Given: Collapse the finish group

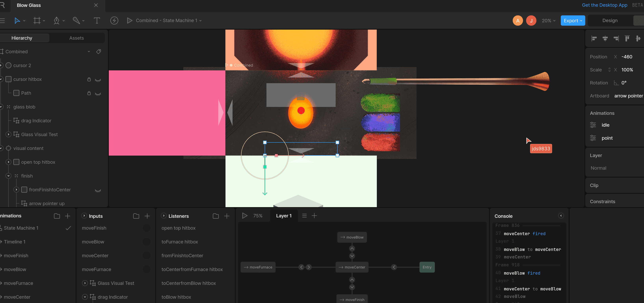Looking at the screenshot, I should 8,176.
